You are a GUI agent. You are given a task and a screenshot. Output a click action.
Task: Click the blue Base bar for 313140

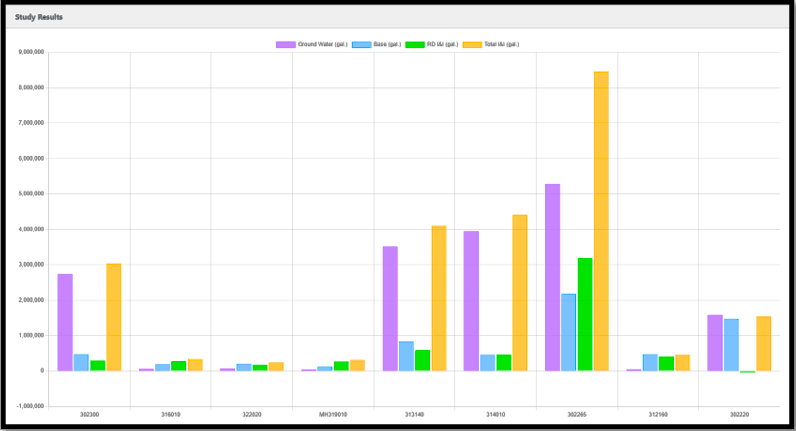[x=406, y=356]
